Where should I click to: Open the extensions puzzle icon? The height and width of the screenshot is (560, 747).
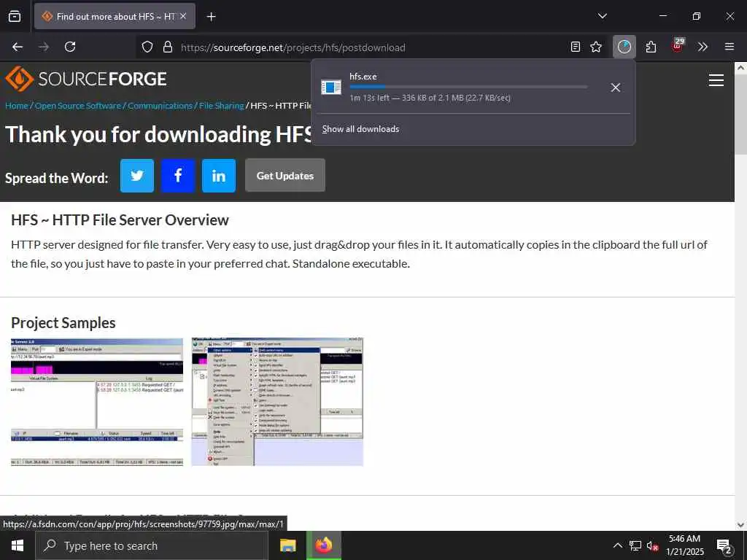(651, 47)
